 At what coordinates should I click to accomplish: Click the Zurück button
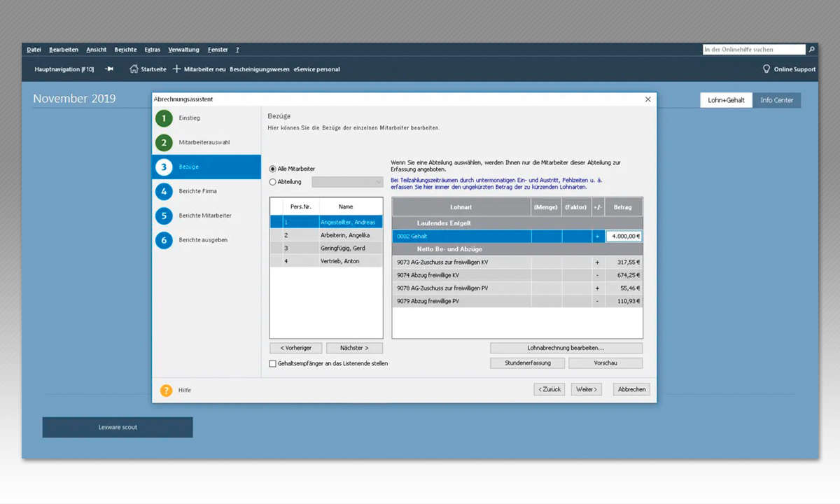pyautogui.click(x=549, y=389)
